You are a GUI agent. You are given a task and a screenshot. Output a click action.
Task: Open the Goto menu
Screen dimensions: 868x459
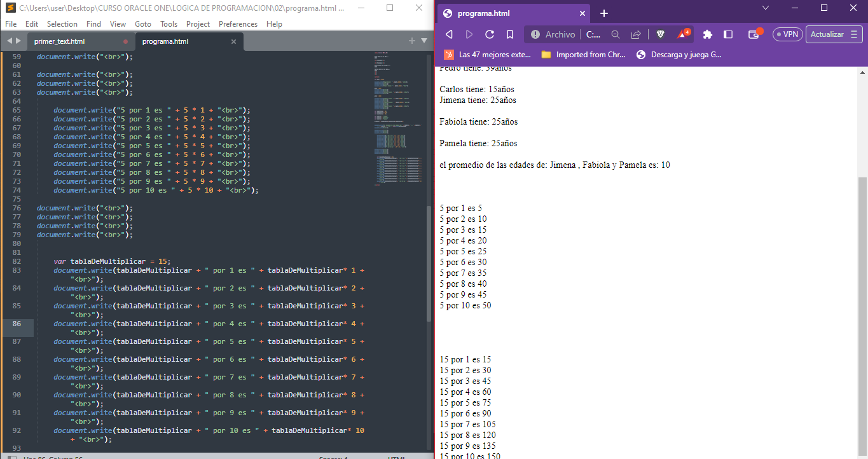pyautogui.click(x=143, y=24)
